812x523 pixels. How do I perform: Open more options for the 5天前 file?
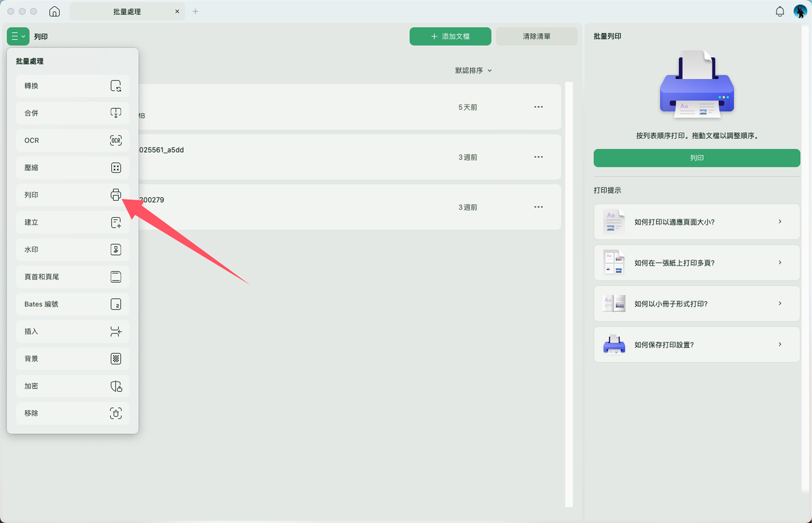pos(539,107)
